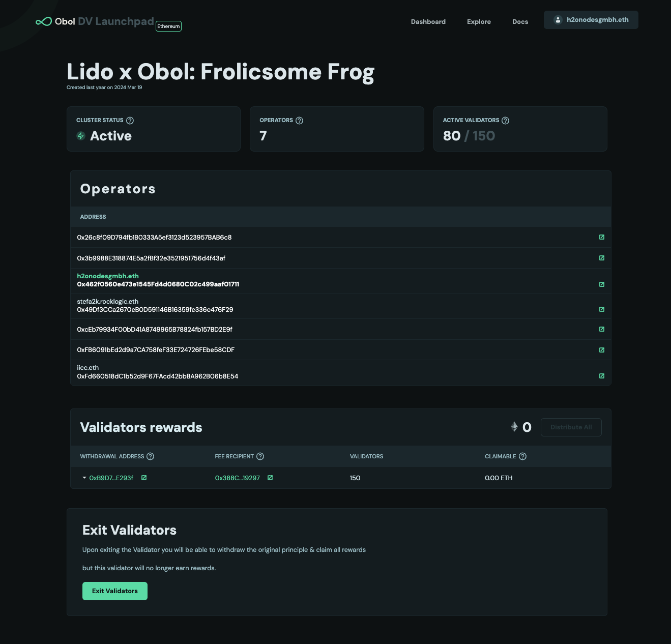Viewport: 671px width, 644px height.
Task: Click the Distribute All button
Action: tap(571, 427)
